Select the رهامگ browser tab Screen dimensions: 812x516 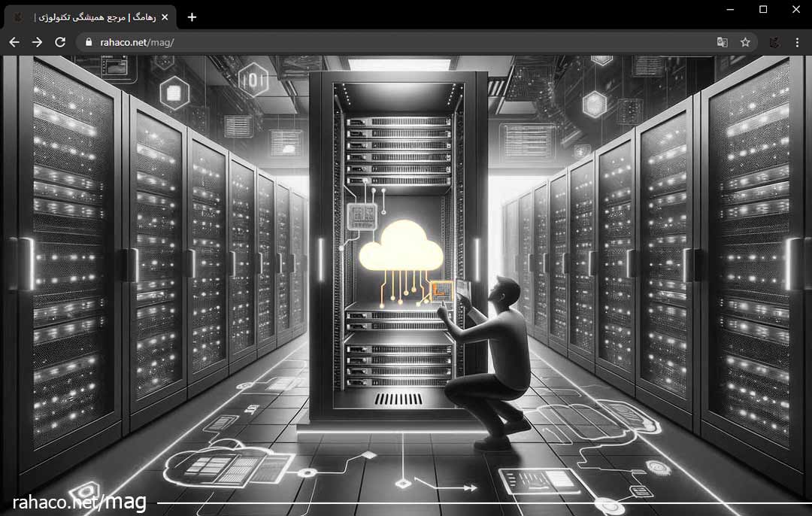click(90, 17)
